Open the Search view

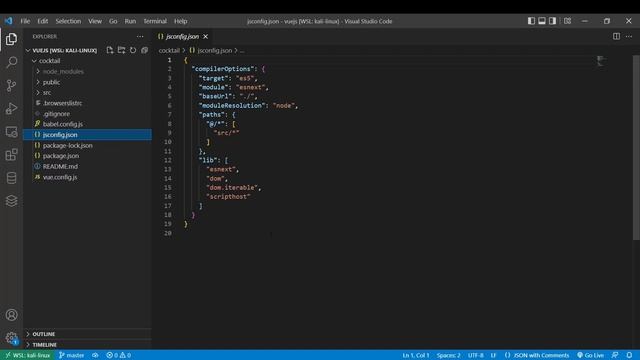click(11, 62)
